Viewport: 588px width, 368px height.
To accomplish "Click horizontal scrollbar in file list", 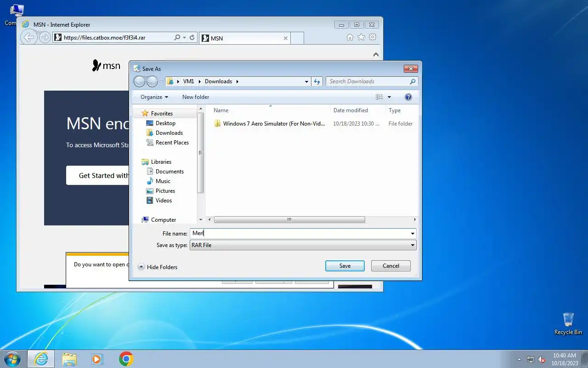I will coord(289,220).
